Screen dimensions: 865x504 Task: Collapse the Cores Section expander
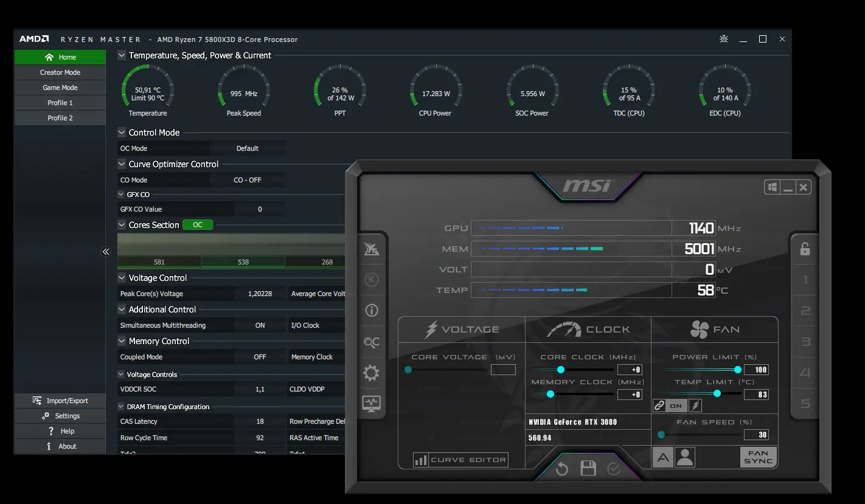(x=122, y=225)
